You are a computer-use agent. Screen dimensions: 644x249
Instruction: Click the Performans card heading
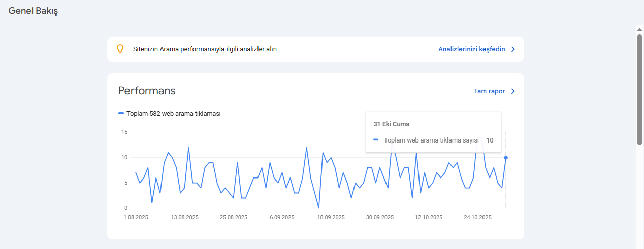tap(147, 91)
